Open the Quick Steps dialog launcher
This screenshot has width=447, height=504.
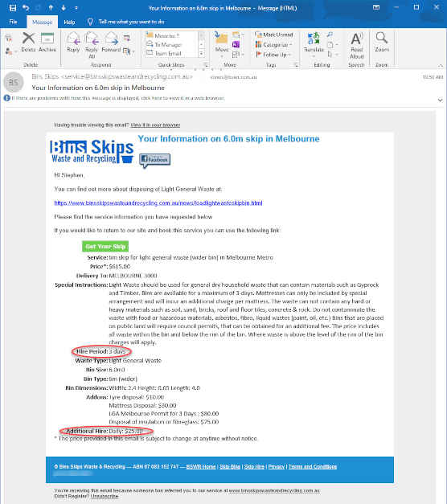coord(206,65)
